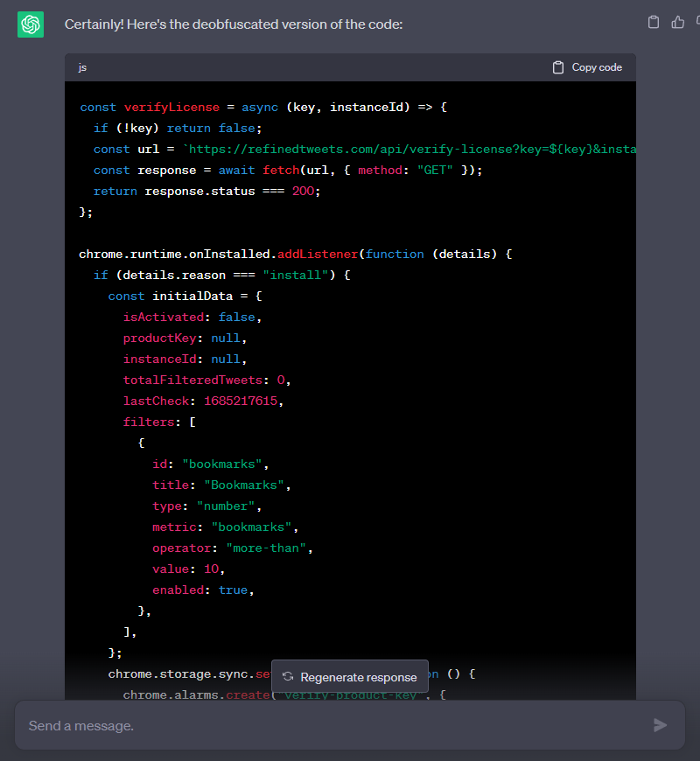This screenshot has width=700, height=761.
Task: Click the 'productKey' property
Action: click(x=160, y=339)
